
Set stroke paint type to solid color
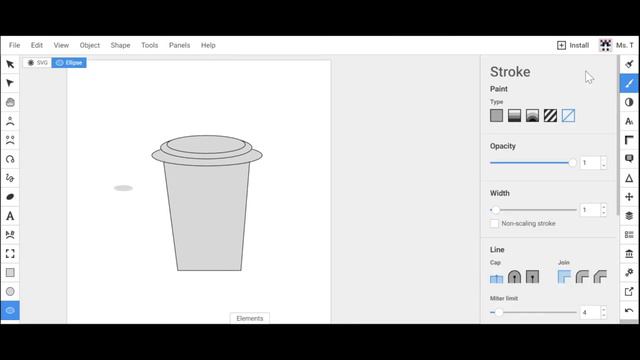pos(496,116)
